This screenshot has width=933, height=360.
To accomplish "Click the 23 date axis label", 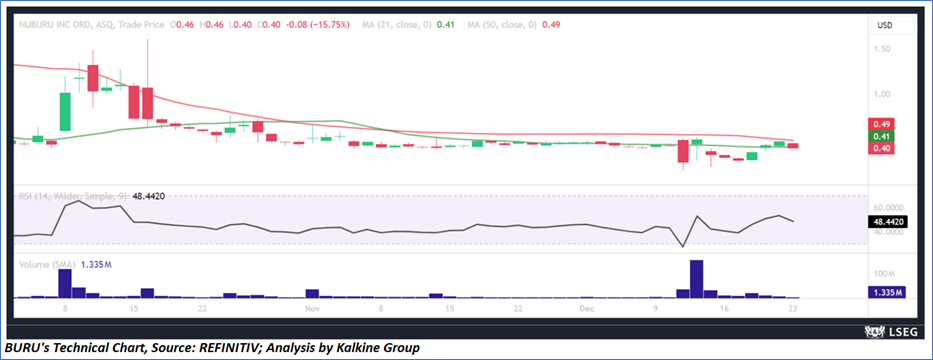I will [793, 309].
